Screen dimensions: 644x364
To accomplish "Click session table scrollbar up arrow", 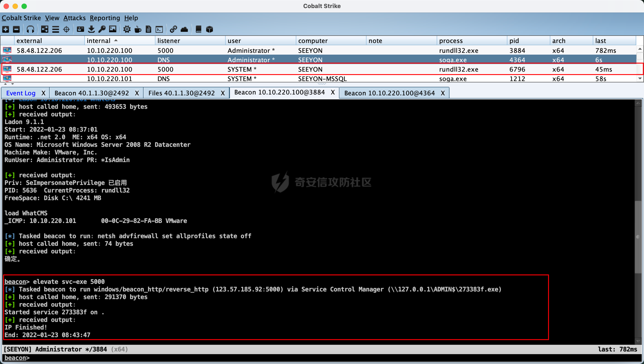I will [640, 49].
